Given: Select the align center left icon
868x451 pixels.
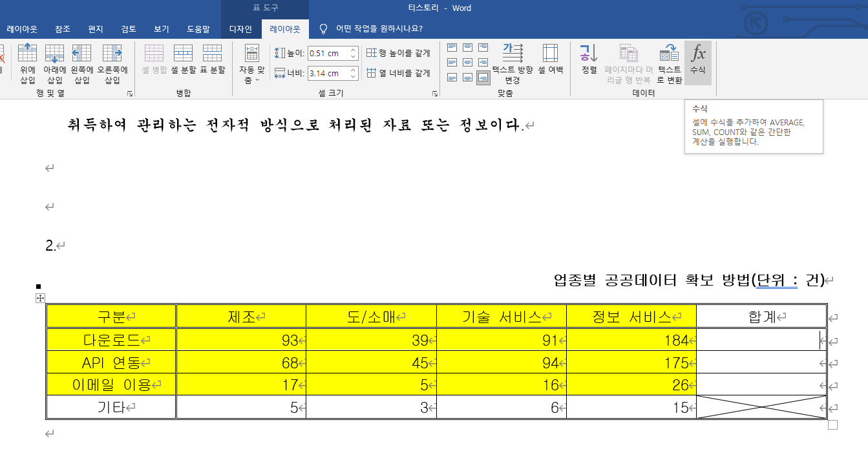Looking at the screenshot, I should coord(452,63).
